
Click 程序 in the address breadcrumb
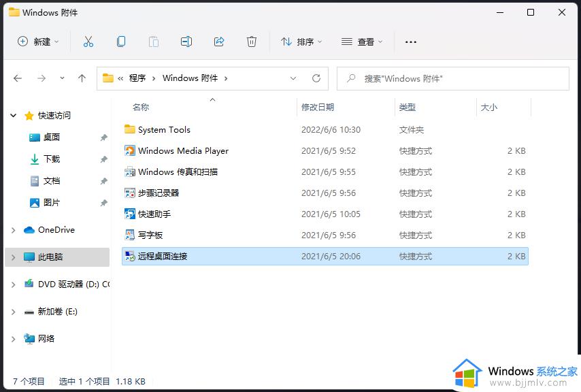(137, 78)
